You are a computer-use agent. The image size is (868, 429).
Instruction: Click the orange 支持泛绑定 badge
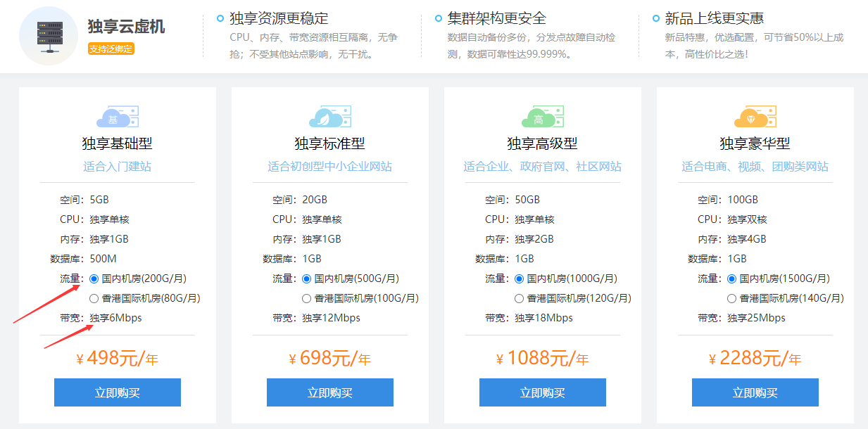[x=111, y=49]
